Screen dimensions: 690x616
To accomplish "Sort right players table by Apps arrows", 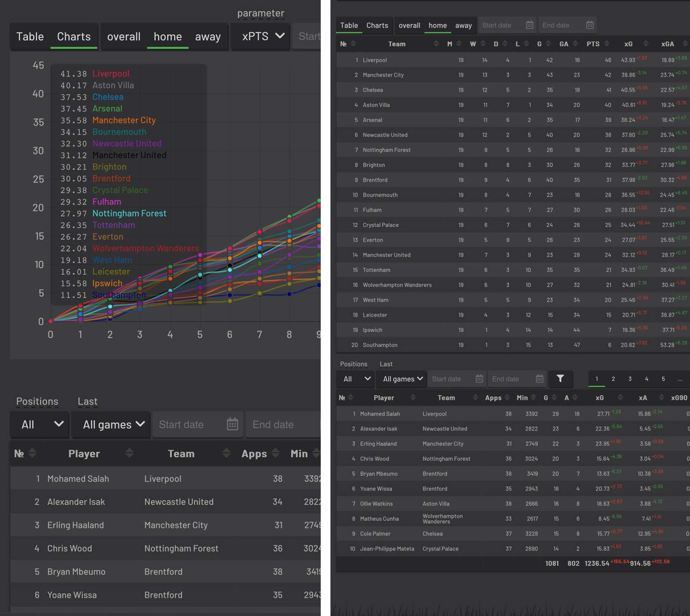I will click(507, 398).
